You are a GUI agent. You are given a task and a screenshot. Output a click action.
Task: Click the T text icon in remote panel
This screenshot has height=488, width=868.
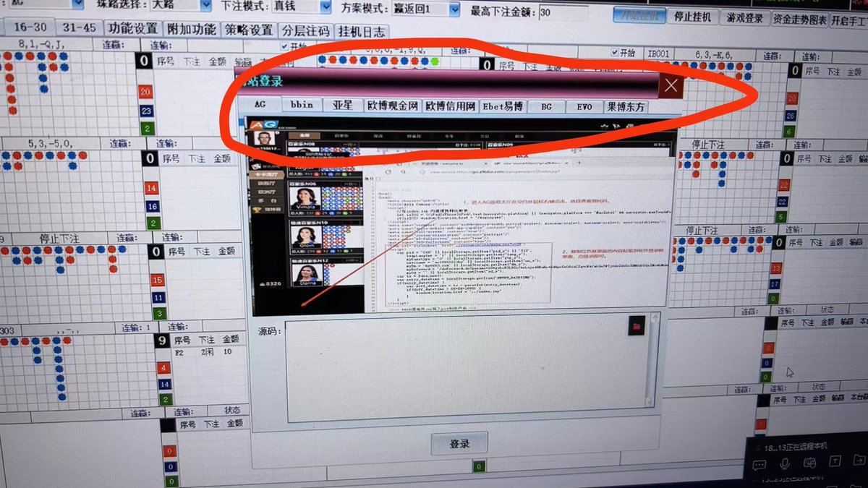[x=834, y=461]
